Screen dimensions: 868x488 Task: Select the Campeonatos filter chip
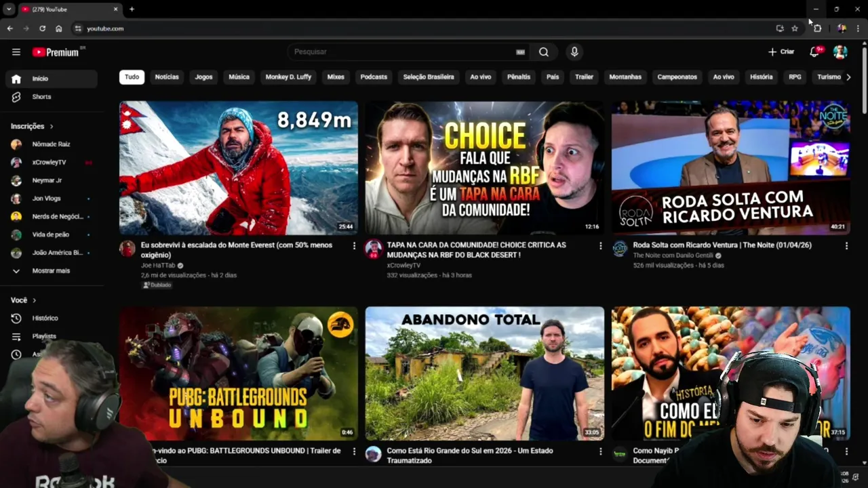[677, 77]
